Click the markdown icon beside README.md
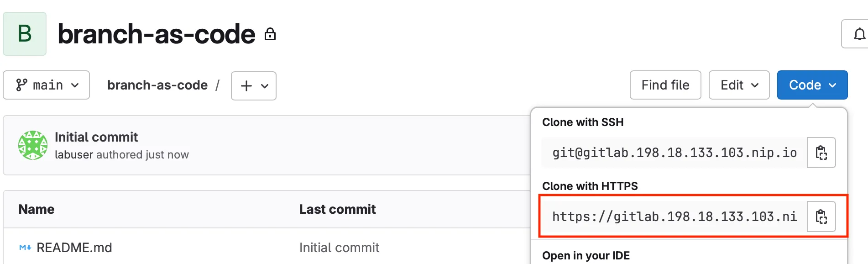The height and width of the screenshot is (264, 868). (x=24, y=247)
